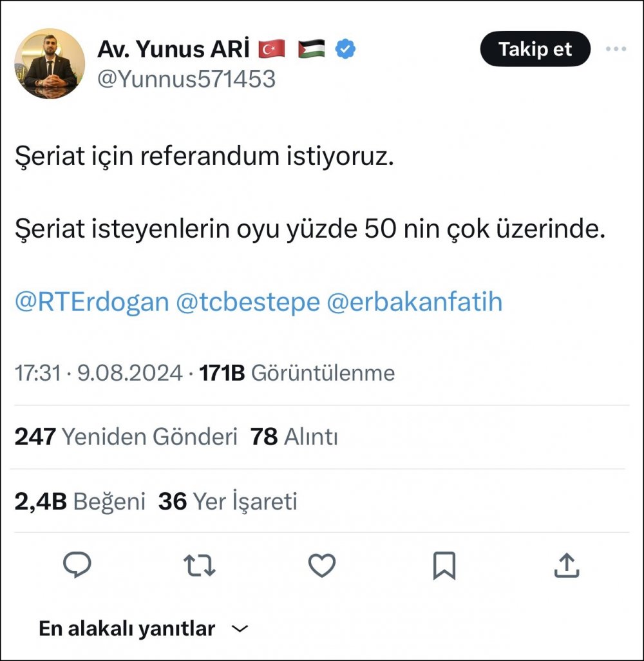Repost the tweet using retweet icon
Screen dimensions: 644x661
199,566
